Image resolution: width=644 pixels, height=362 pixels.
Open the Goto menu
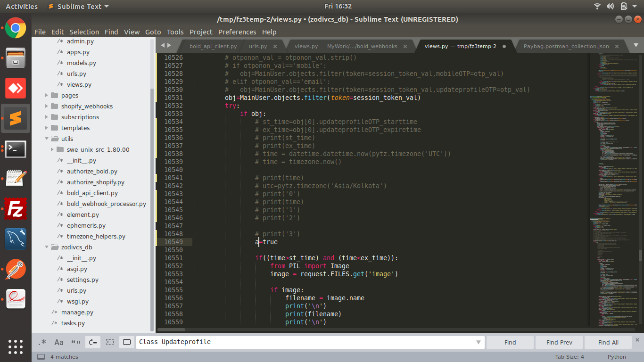(x=153, y=32)
